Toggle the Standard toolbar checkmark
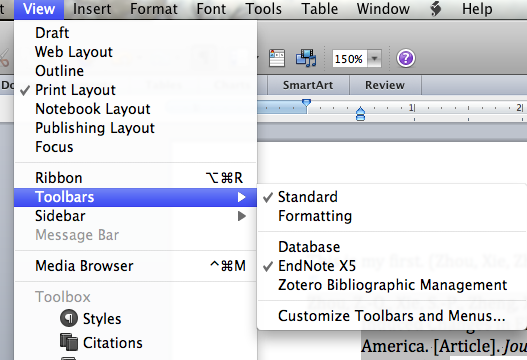The image size is (527, 360). pyautogui.click(x=392, y=197)
